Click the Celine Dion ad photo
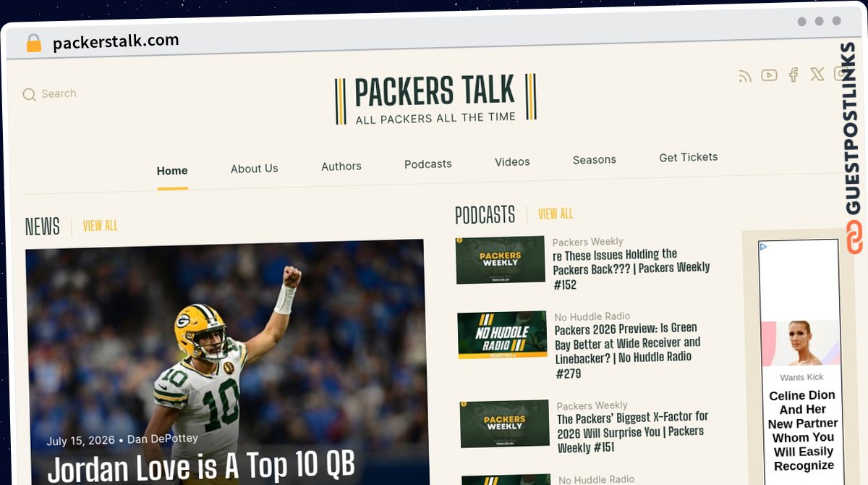Viewport: 868px width, 485px height. coord(801,343)
